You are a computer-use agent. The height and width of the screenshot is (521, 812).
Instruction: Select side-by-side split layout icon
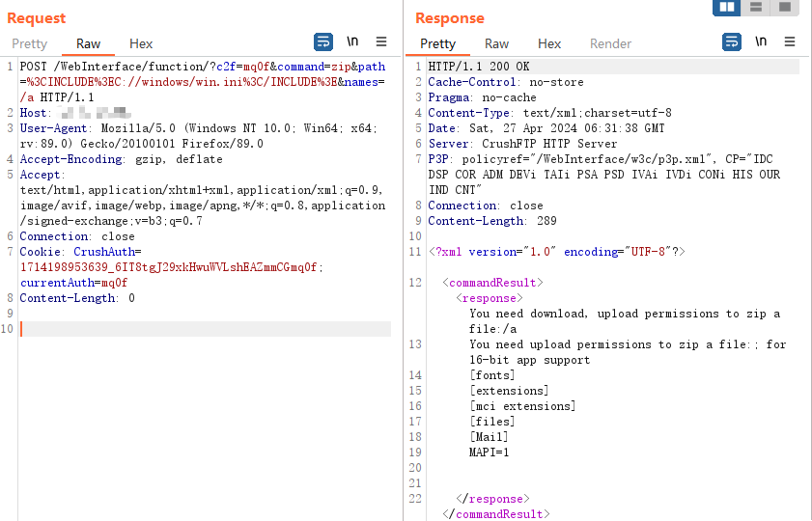point(727,8)
